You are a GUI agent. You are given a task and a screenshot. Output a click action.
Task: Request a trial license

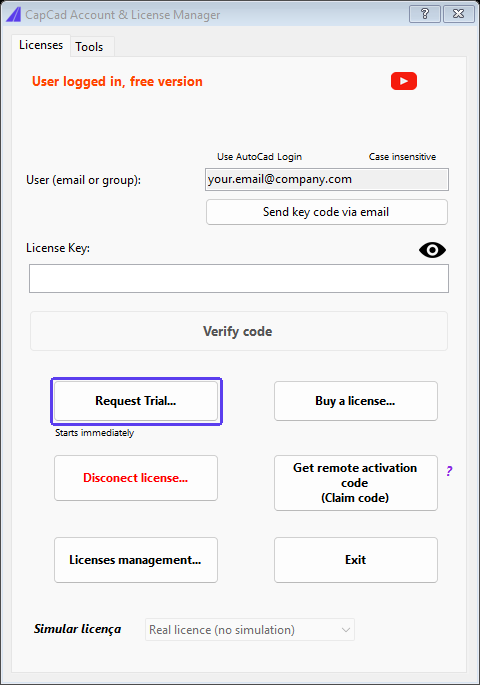click(136, 401)
